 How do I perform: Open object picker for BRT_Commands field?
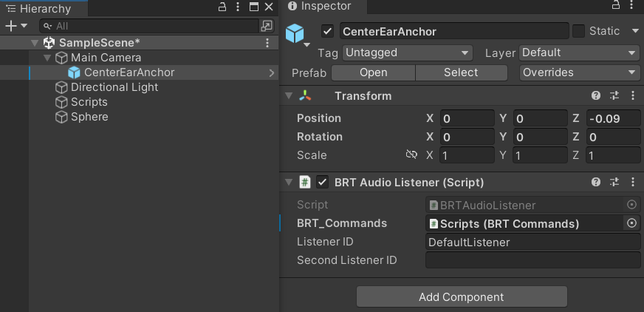coord(632,223)
